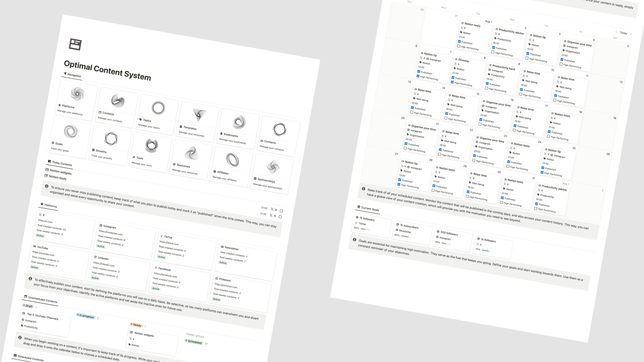This screenshot has height=362, width=644.
Task: Select the Current Goals tab
Action: click(368, 208)
